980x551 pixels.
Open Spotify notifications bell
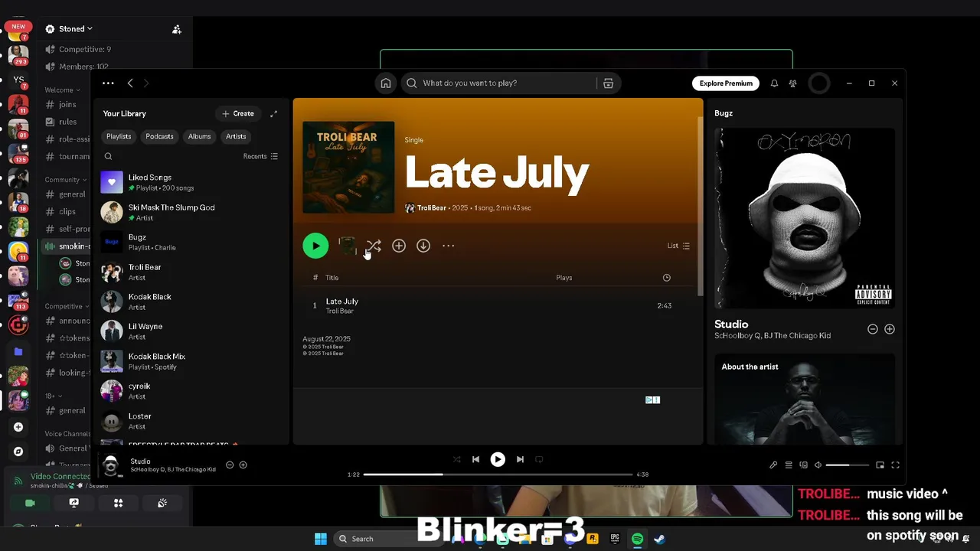774,83
